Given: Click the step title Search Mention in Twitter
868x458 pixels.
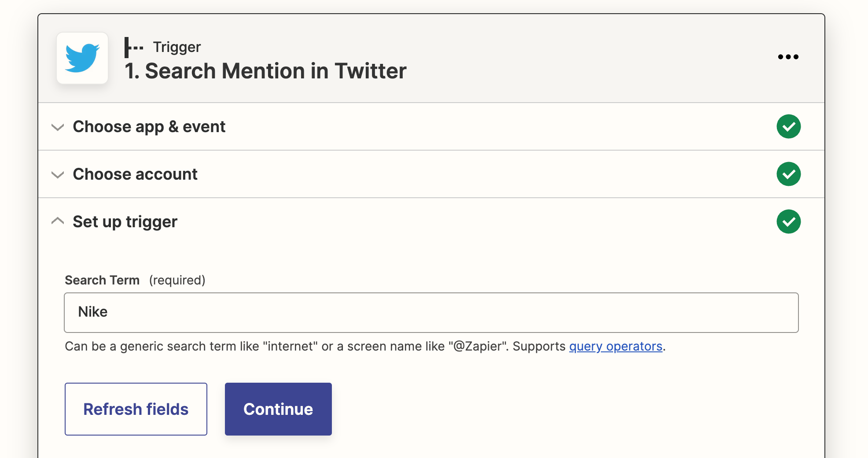Looking at the screenshot, I should (265, 71).
